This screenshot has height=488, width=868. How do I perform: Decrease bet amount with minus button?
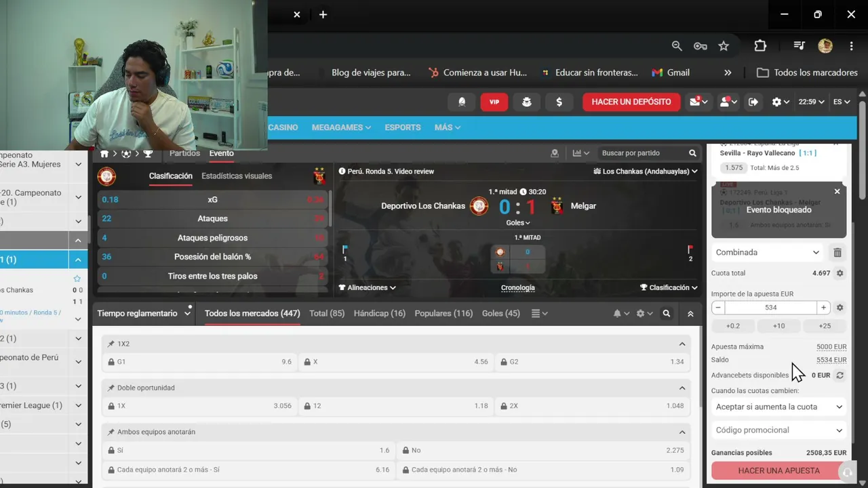point(718,308)
